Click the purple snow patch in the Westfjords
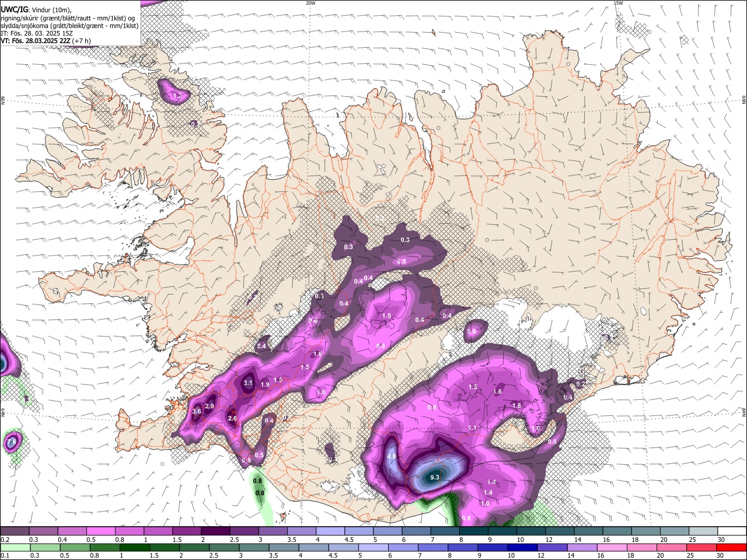Image resolution: width=747 pixels, height=560 pixels. [173, 92]
